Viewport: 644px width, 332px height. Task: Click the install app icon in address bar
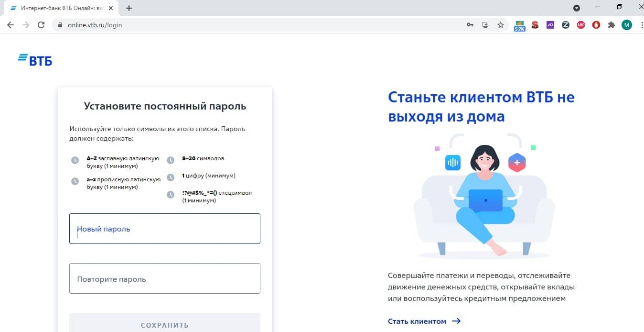pos(485,25)
